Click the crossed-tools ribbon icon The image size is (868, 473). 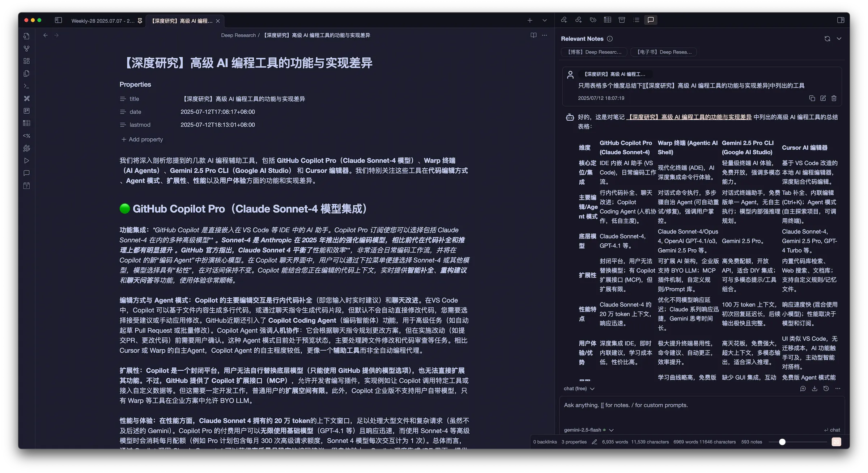click(x=26, y=98)
